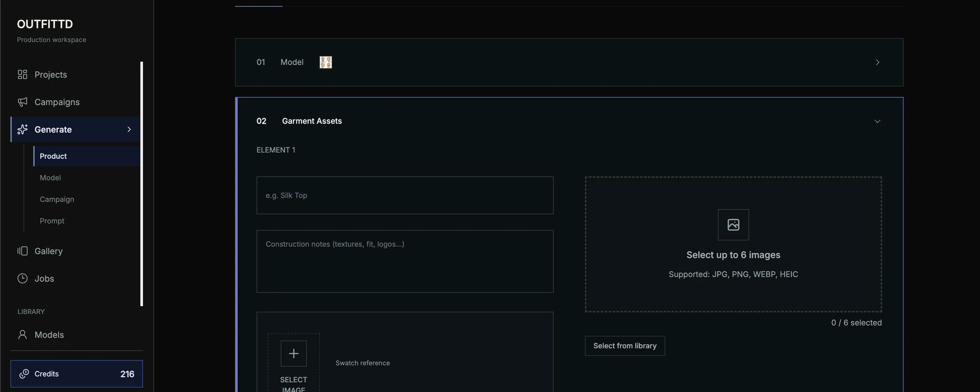Click the model thumbnail in section 01

coord(326,62)
